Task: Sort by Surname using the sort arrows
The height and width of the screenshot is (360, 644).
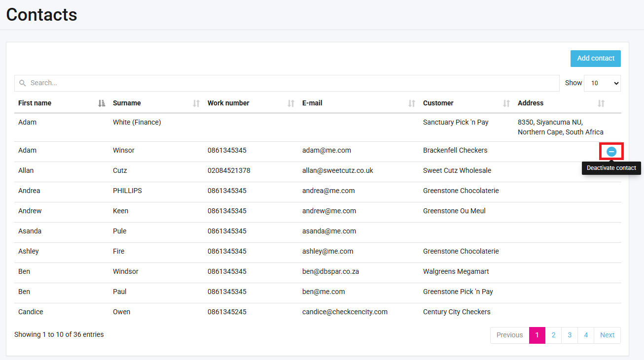Action: (196, 103)
